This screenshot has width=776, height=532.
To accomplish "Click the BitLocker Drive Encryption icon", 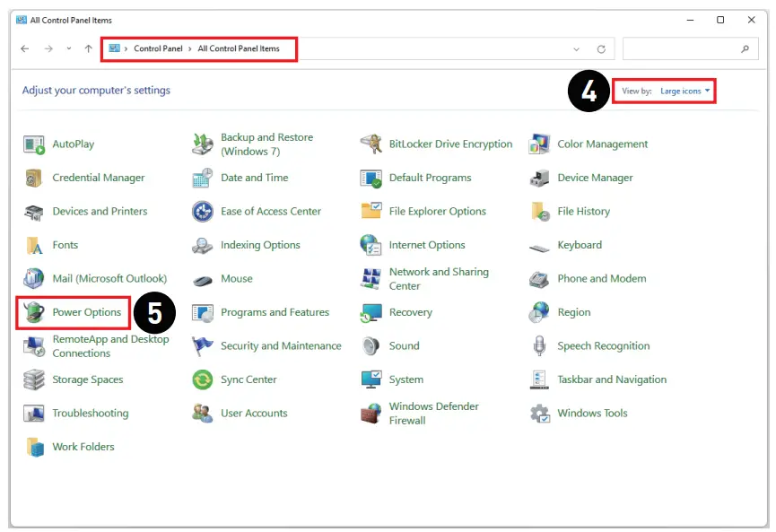I will pos(371,144).
